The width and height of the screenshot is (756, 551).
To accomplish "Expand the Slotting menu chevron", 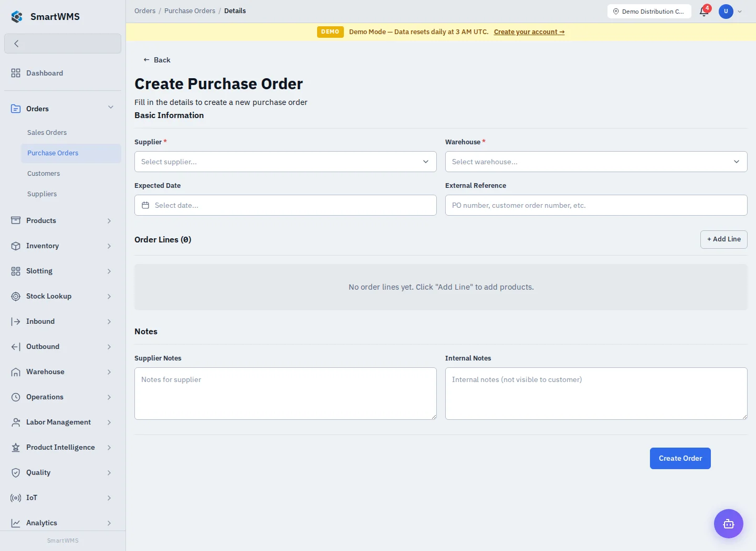I will click(x=109, y=271).
